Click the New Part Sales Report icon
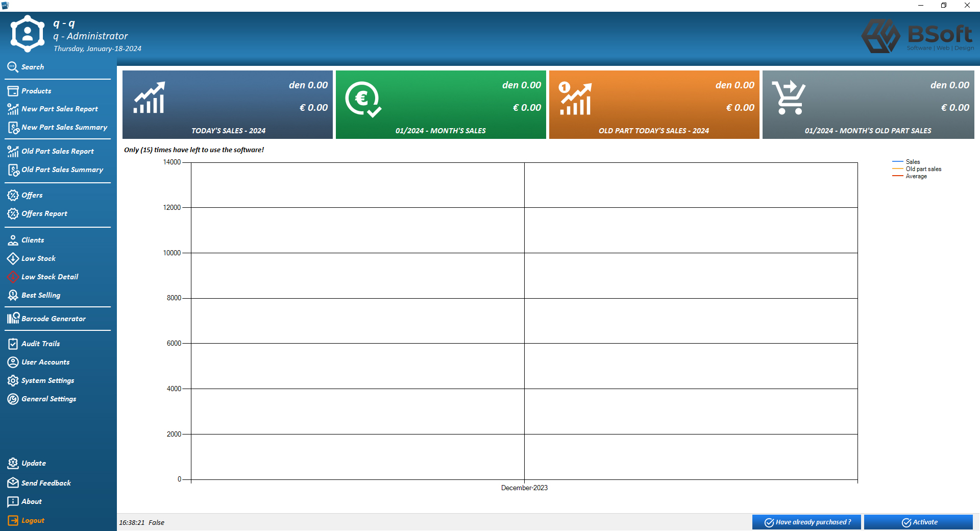This screenshot has width=980, height=531. [13, 109]
